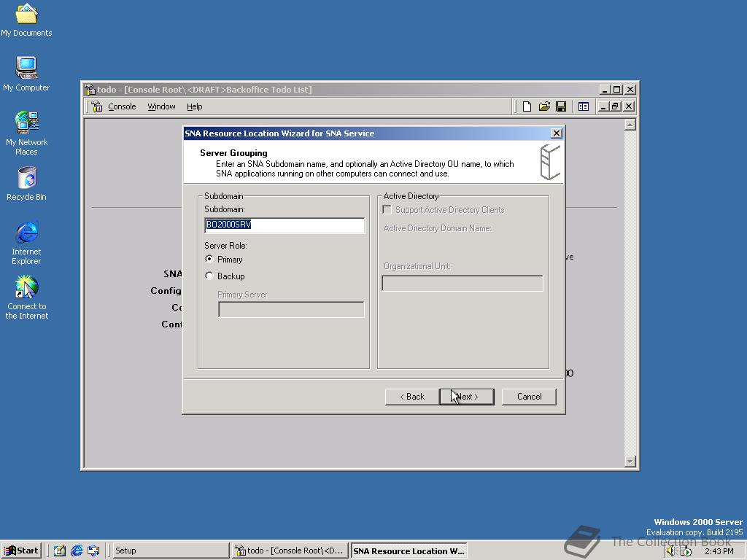Click the todo window title bar icon
The height and width of the screenshot is (560, 747).
[x=90, y=90]
